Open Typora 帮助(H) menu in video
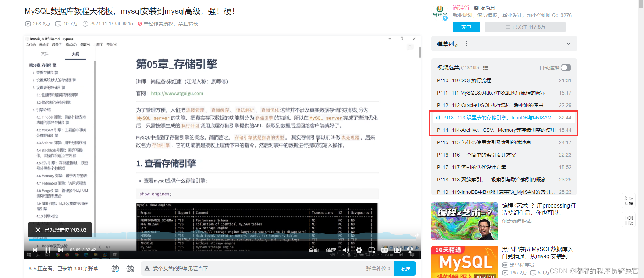The image size is (644, 278). click(112, 45)
